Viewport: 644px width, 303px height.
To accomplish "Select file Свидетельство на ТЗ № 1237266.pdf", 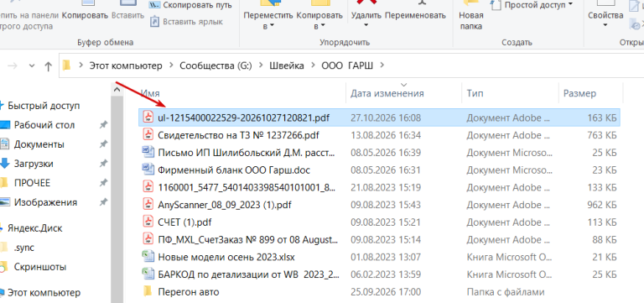I will coord(238,135).
